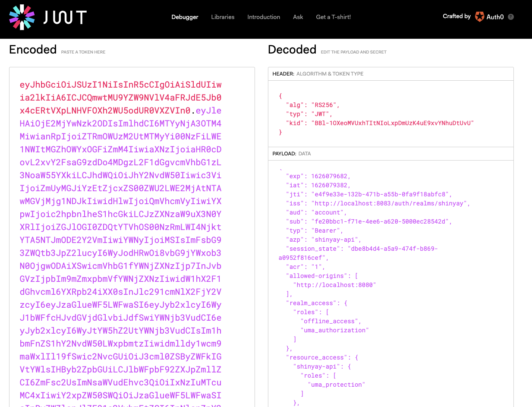Open the Libraries page
Viewport: 532px width, 407px height.
223,17
